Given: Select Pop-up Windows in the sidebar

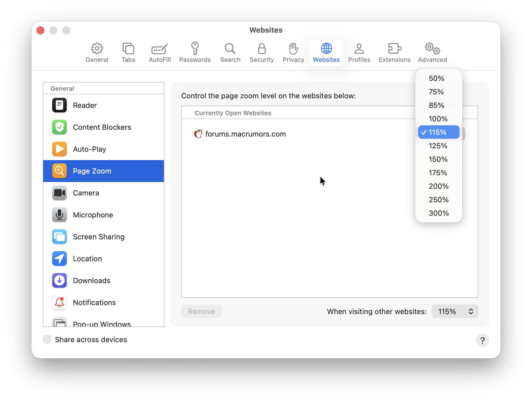Looking at the screenshot, I should [104, 321].
